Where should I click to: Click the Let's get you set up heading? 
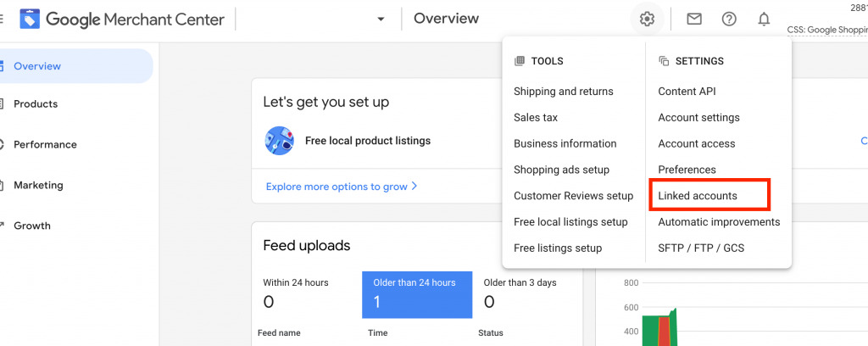tap(326, 102)
